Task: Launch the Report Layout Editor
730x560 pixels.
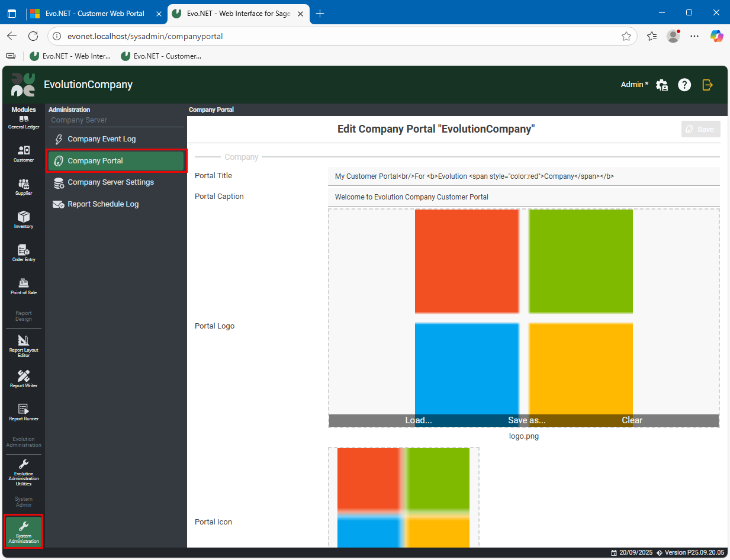Action: (24, 346)
